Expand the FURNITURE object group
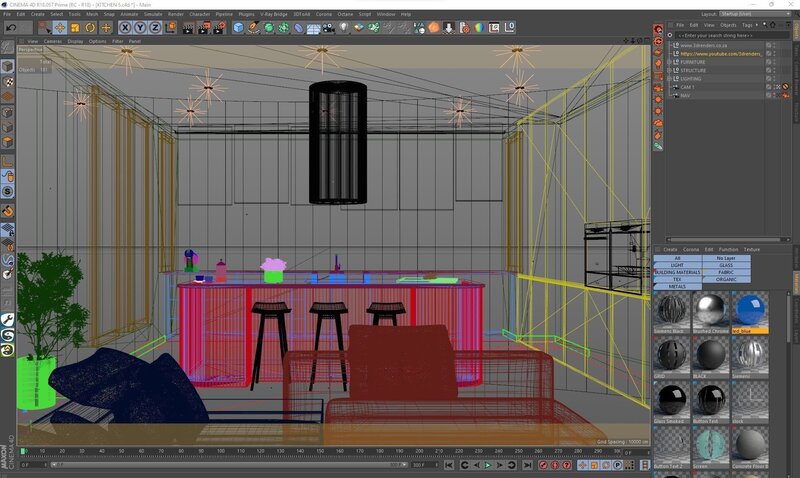Viewport: 800px width, 478px height. [x=669, y=62]
